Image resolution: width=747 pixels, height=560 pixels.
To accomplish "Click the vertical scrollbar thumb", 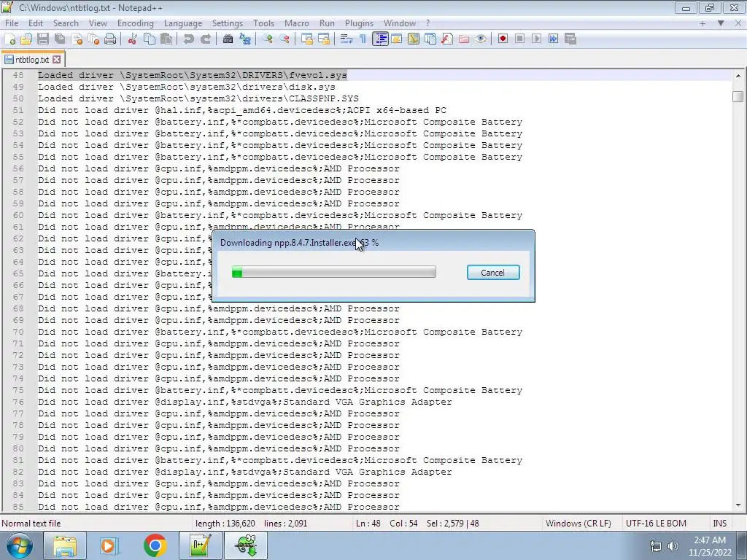I will (x=738, y=97).
